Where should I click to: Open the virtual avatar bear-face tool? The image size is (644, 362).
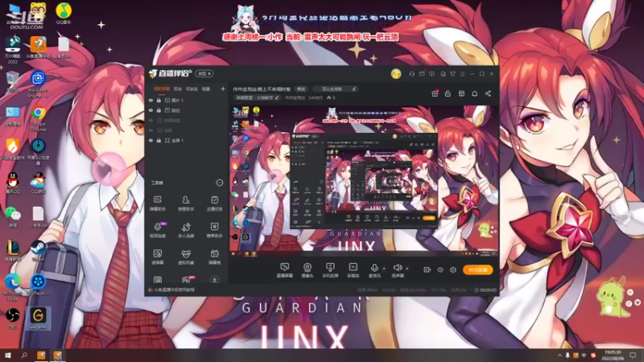[x=186, y=256]
